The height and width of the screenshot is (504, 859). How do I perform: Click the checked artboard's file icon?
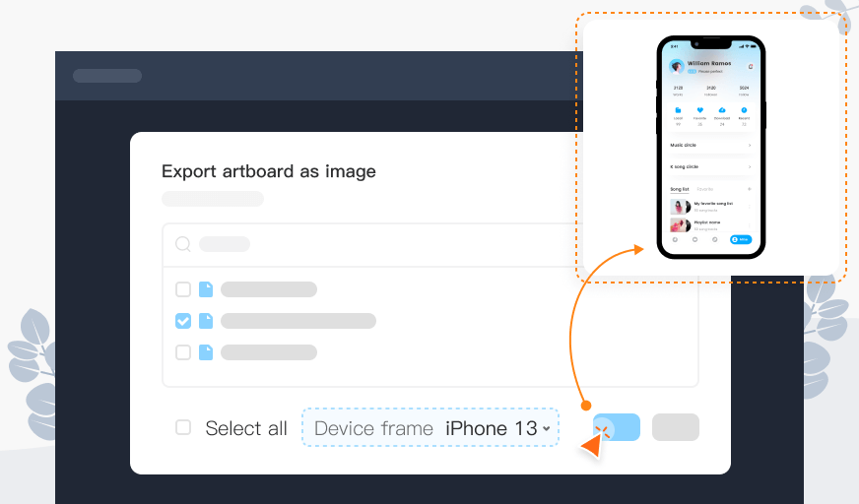point(206,321)
